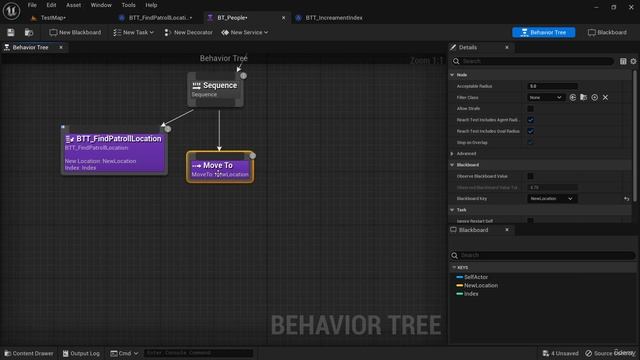The image size is (640, 360).
Task: Click the New Blackboard button
Action: pos(75,32)
